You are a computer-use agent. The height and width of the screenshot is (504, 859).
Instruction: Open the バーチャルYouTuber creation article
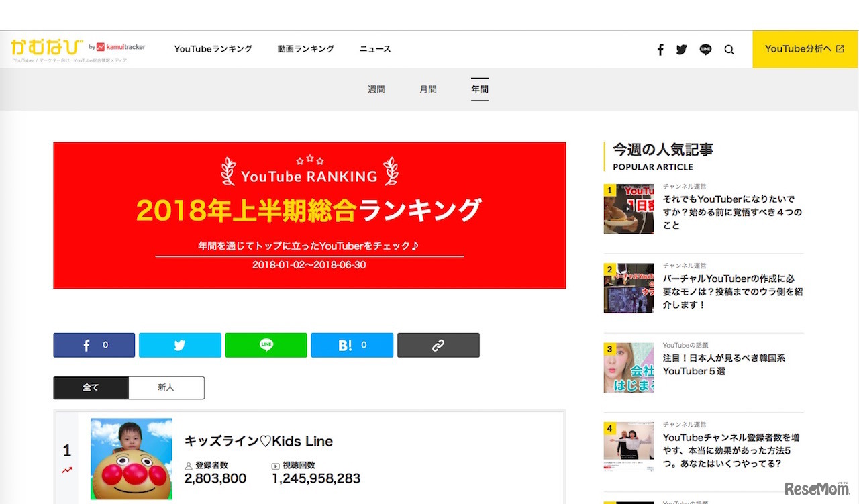pos(731,287)
